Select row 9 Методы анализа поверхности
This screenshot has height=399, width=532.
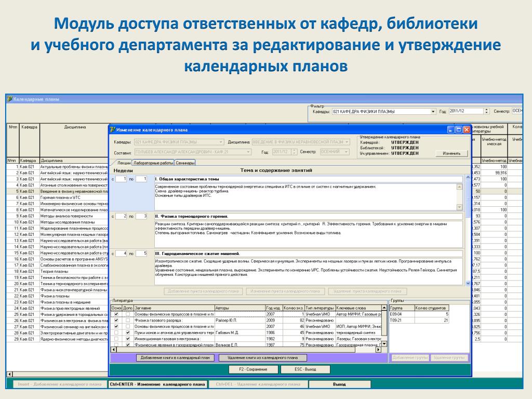coord(58,216)
